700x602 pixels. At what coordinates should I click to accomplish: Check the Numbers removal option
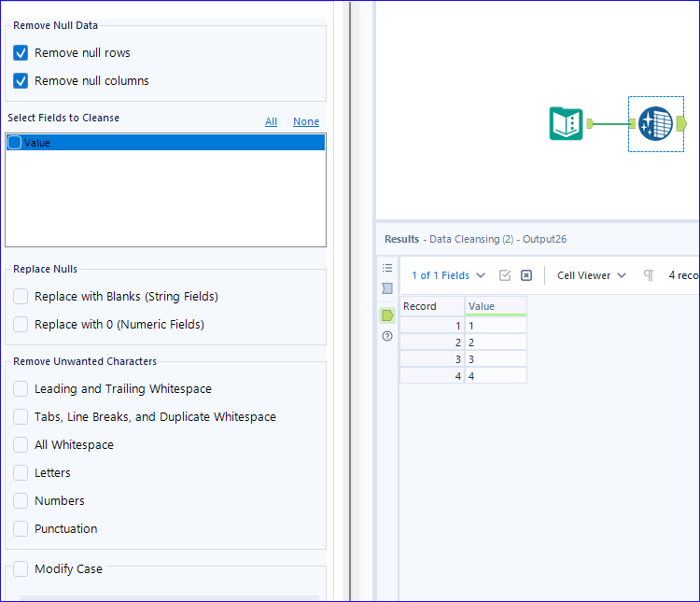click(x=21, y=500)
